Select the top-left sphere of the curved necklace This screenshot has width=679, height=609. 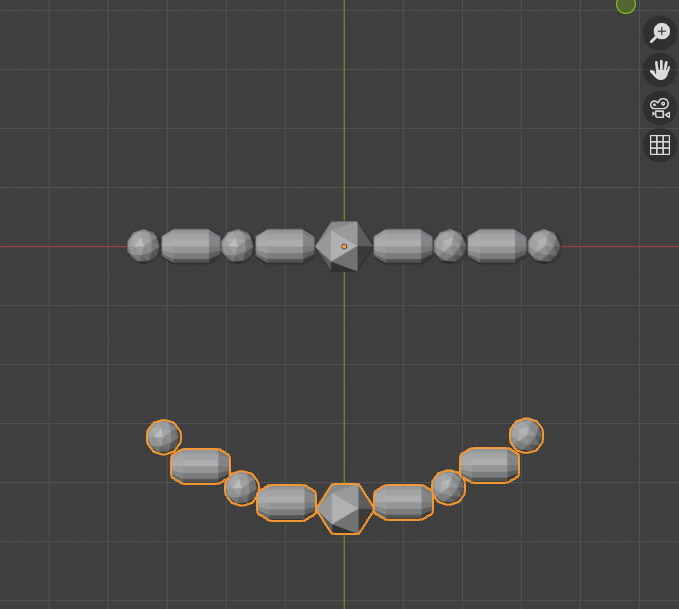point(164,437)
